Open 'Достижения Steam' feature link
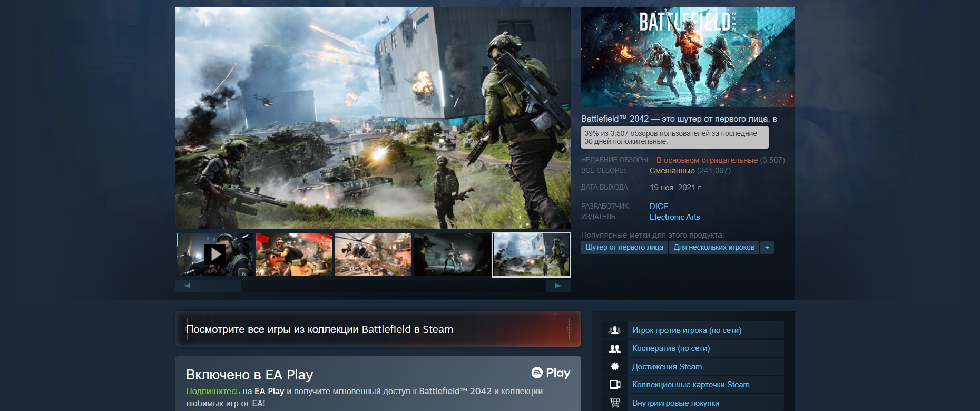This screenshot has height=411, width=980. (667, 367)
